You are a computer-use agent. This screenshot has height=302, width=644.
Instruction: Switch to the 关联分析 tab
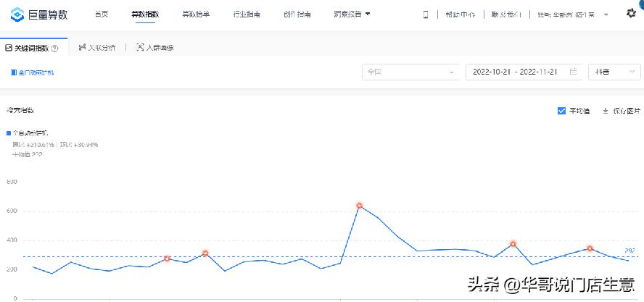[x=97, y=48]
